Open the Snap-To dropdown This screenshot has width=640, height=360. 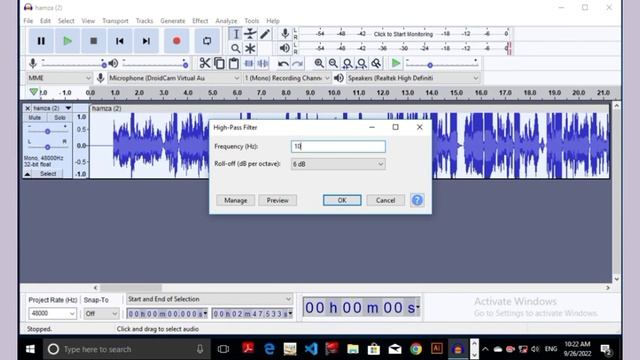[101, 313]
